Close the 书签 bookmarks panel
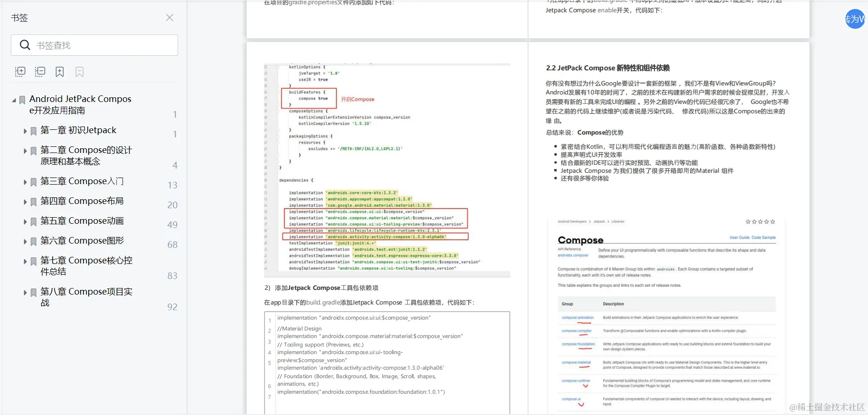 pyautogui.click(x=170, y=17)
